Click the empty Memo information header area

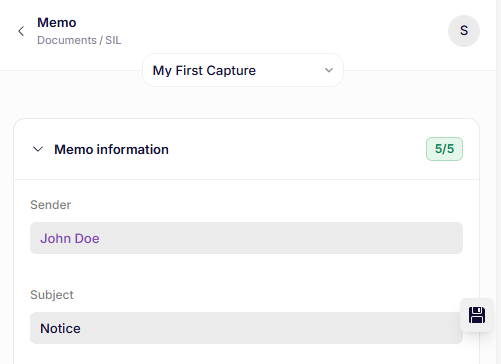pyautogui.click(x=297, y=149)
